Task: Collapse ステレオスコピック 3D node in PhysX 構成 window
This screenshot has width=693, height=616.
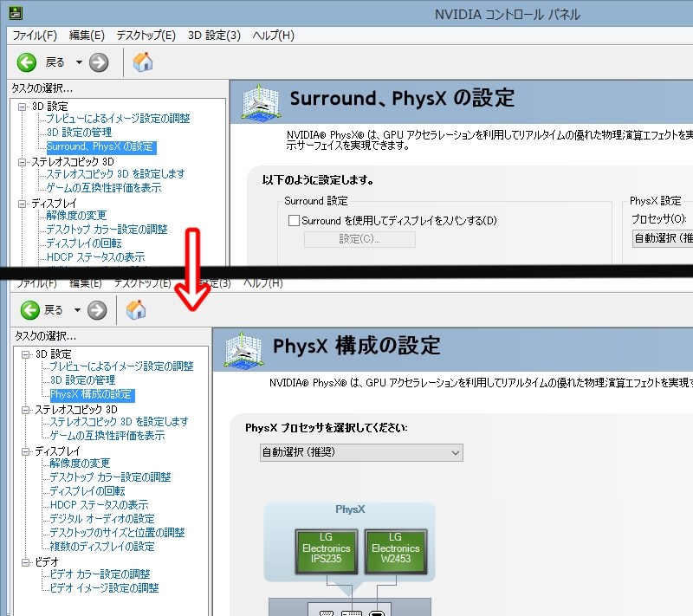Action: [x=26, y=410]
